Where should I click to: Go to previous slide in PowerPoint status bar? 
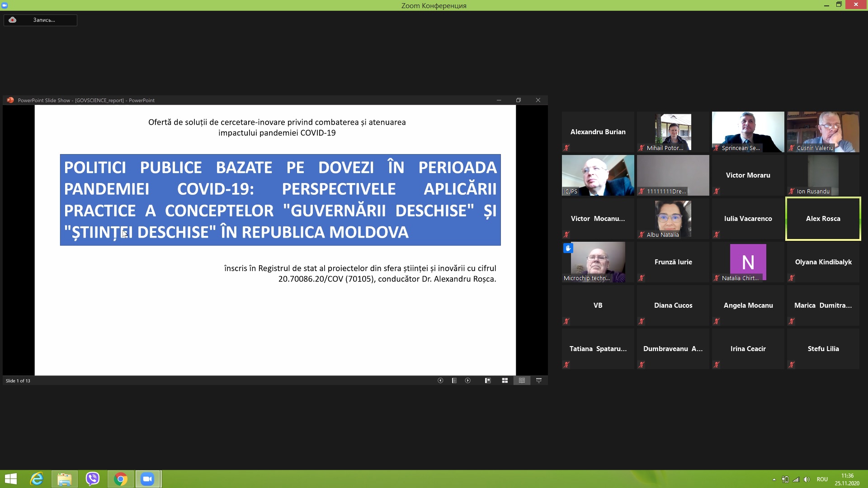pyautogui.click(x=440, y=380)
